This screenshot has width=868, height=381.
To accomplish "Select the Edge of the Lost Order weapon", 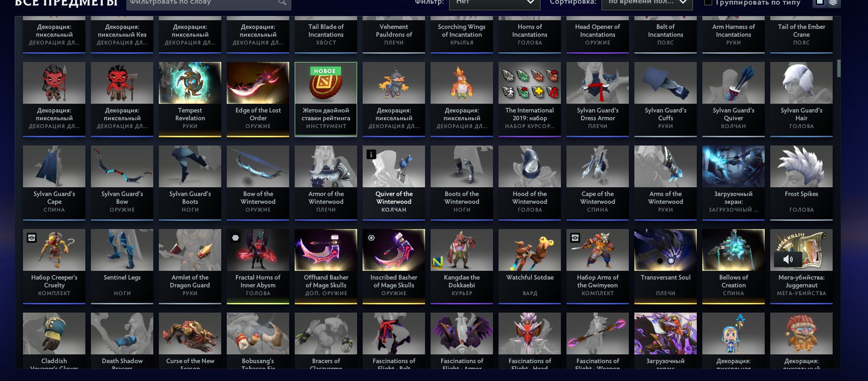I will pos(258,99).
